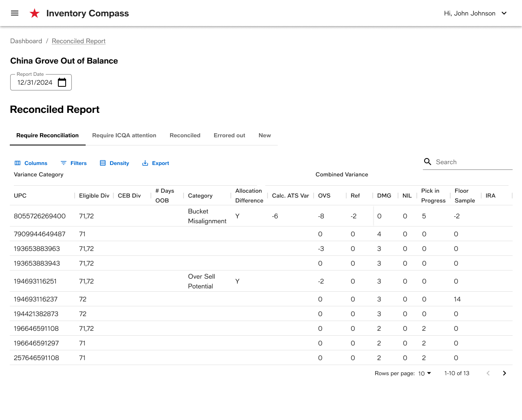Screen dimensions: 522x420
Task: Click the red star logo
Action: pos(35,13)
